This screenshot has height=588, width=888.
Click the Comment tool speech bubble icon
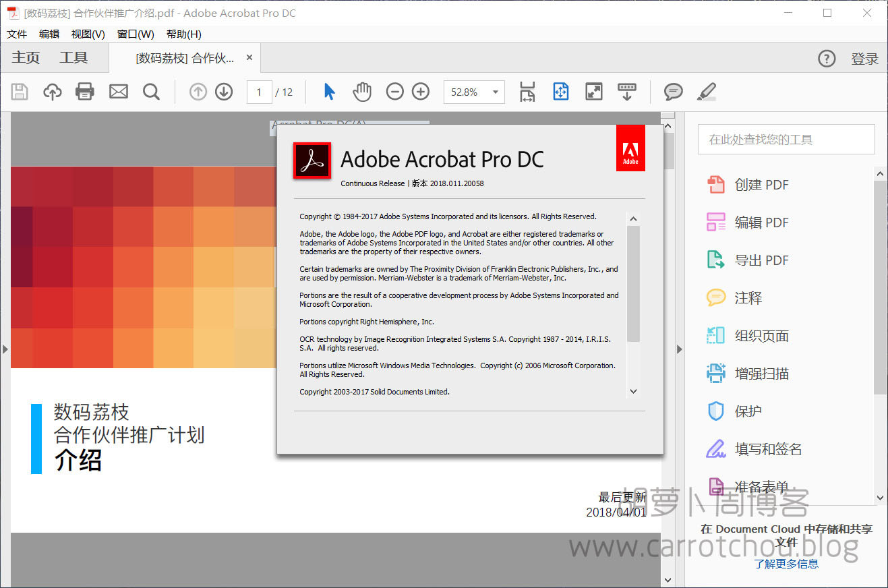click(x=715, y=297)
